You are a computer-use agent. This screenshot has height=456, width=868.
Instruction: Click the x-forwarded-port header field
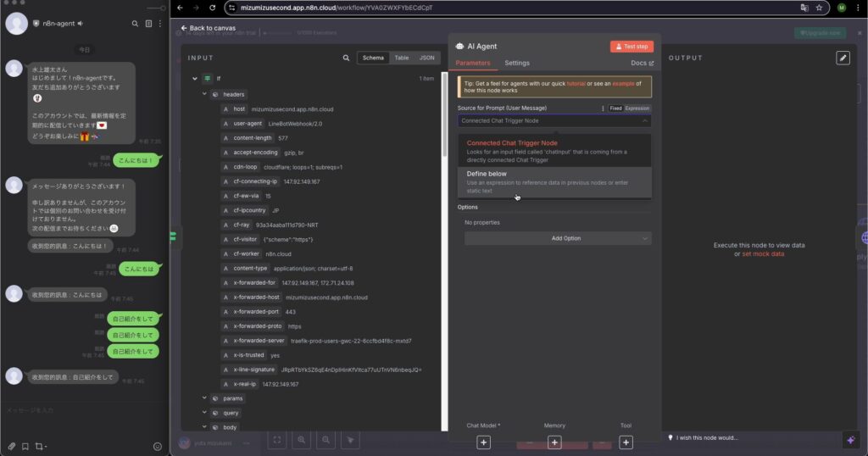coord(258,312)
